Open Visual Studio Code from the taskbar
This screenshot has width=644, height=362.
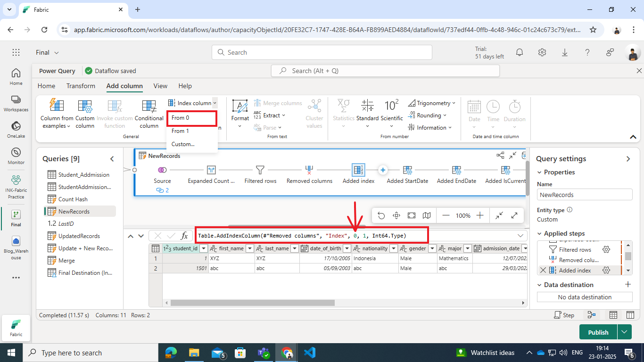pyautogui.click(x=309, y=353)
